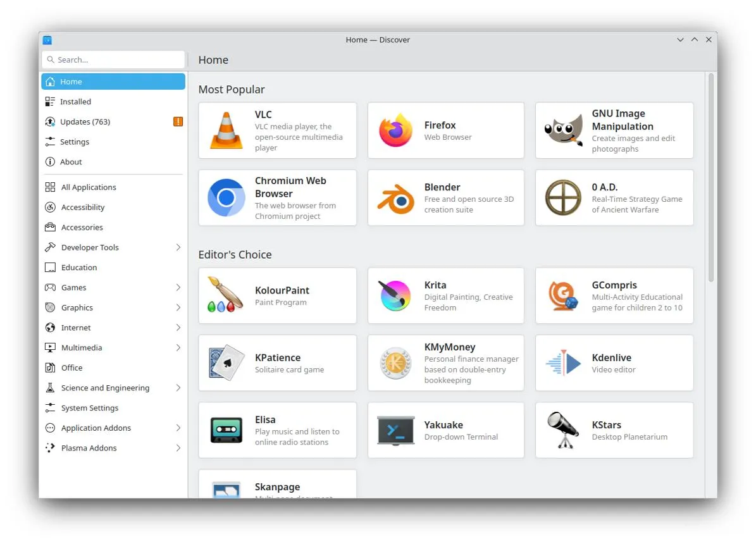Open the Firefox app title
This screenshot has height=544, width=756.
[440, 125]
